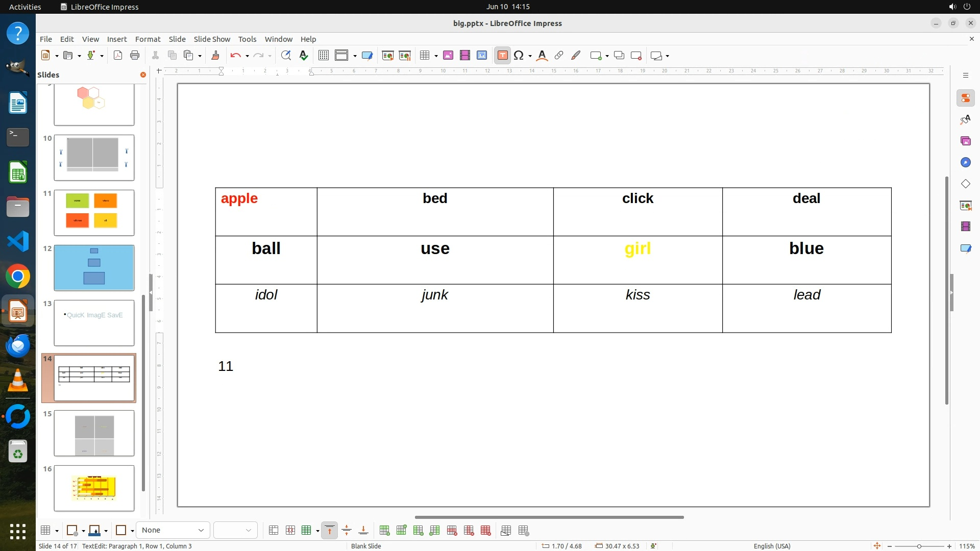Expand the undo history dropdown arrow
980x551 pixels.
tap(247, 56)
